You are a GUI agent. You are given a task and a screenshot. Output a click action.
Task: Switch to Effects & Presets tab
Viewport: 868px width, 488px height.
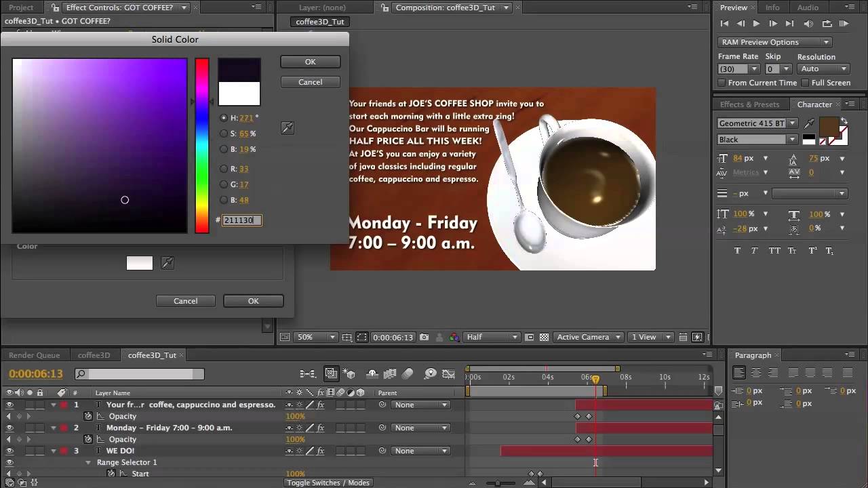(x=749, y=104)
